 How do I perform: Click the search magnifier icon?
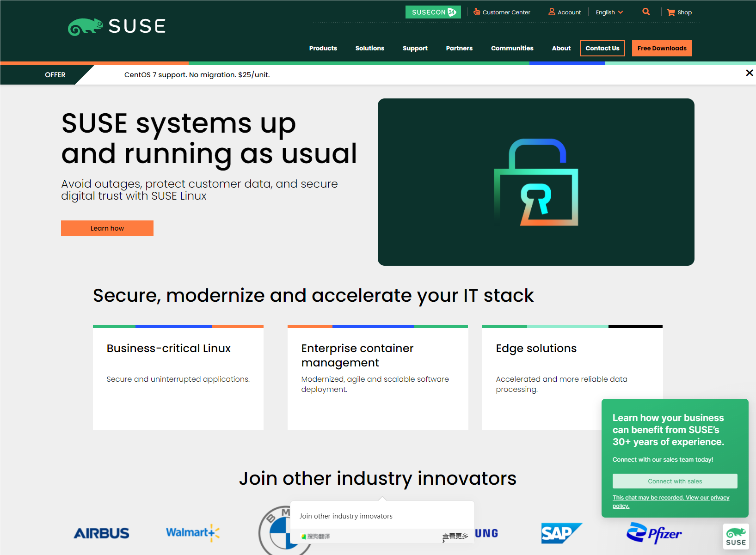tap(646, 12)
